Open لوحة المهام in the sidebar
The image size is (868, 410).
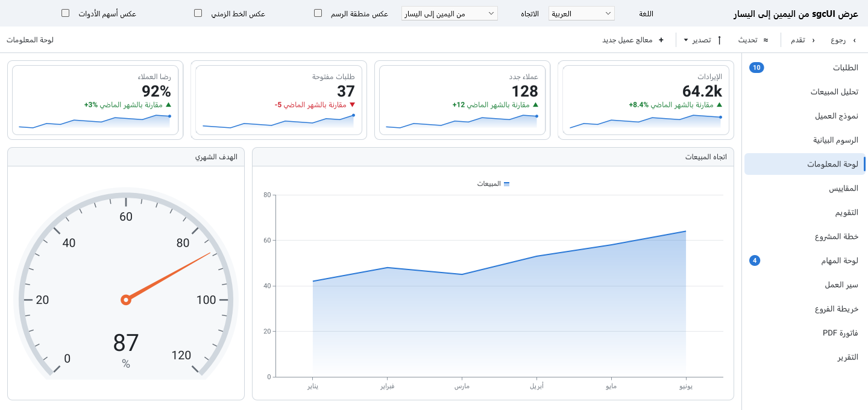coord(804,260)
